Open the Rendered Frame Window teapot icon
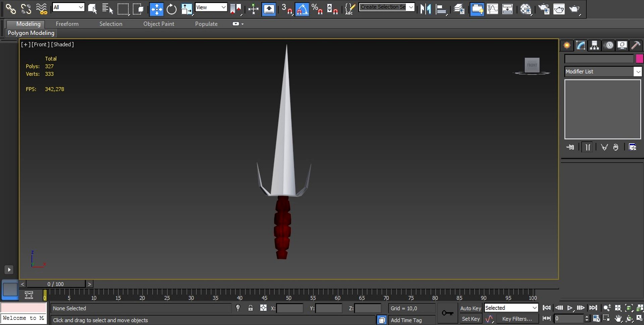Viewport: 644px width, 325px height. coord(559,9)
